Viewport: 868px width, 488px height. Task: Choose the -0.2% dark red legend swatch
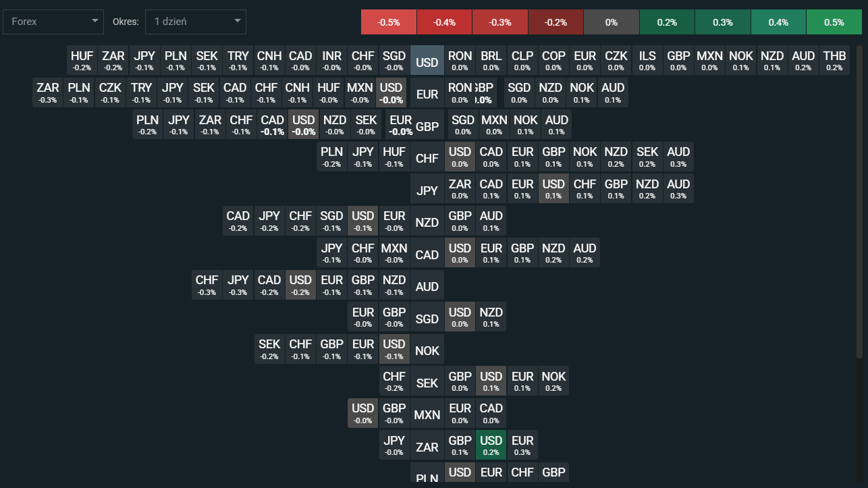555,22
